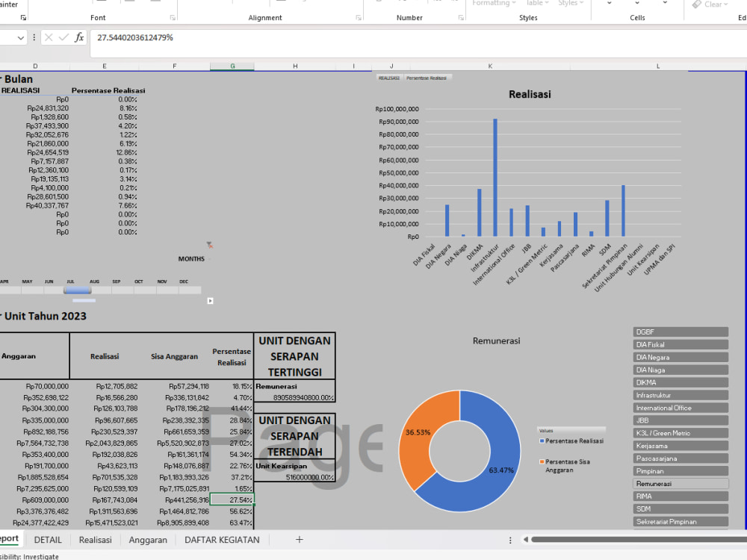Click the REALISASI chart field button
Image resolution: width=747 pixels, height=560 pixels.
(390, 77)
